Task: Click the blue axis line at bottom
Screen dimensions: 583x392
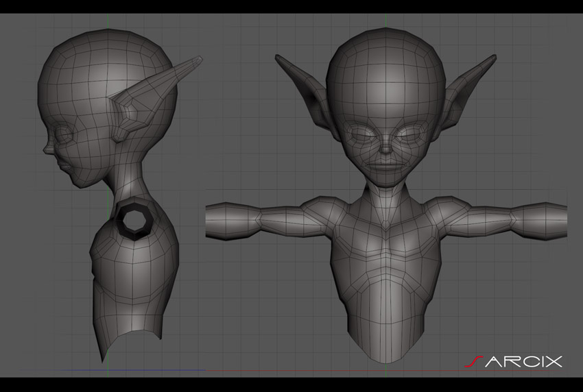Action: tap(112, 370)
